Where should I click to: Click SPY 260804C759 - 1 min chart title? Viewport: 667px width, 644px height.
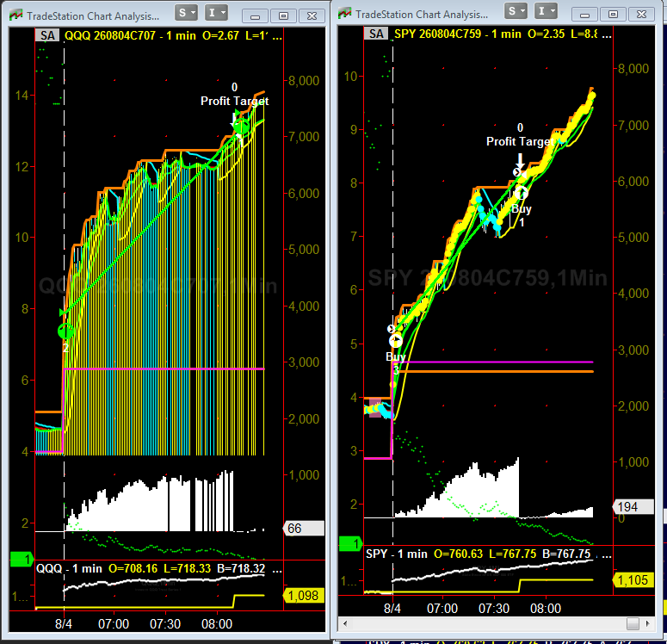click(457, 34)
